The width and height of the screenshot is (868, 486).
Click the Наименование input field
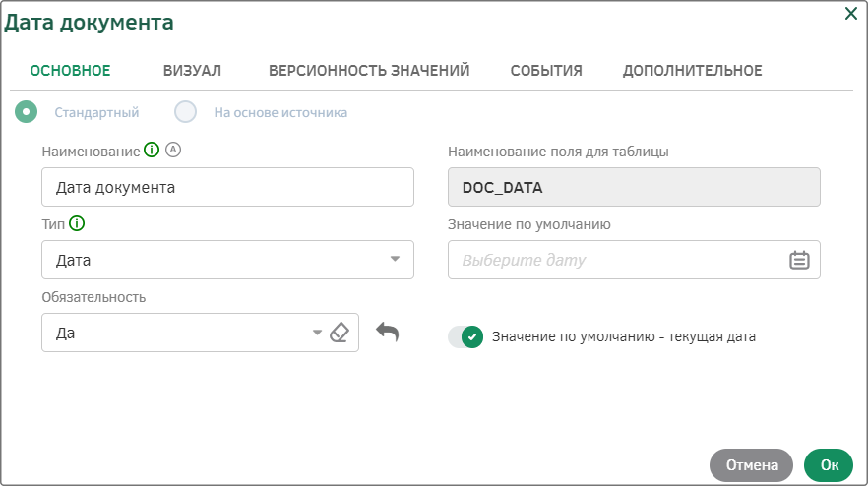tap(227, 187)
